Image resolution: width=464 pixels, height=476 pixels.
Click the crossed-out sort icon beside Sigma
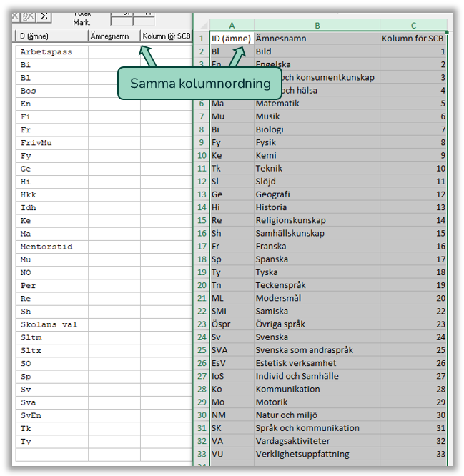[x=29, y=16]
